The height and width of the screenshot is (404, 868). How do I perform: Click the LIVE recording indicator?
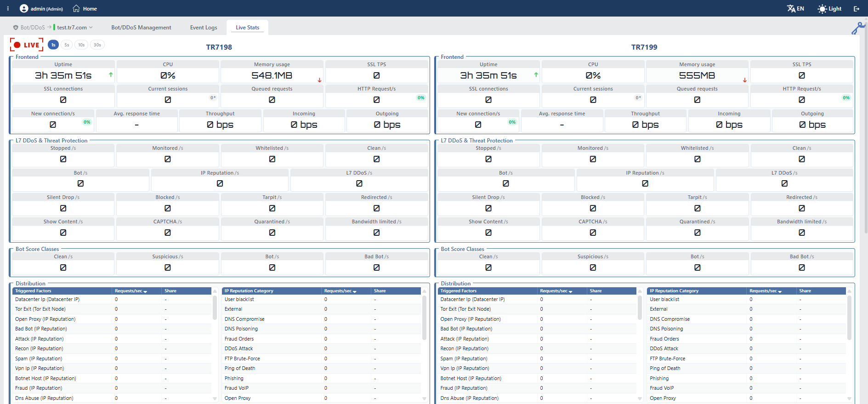coord(27,45)
